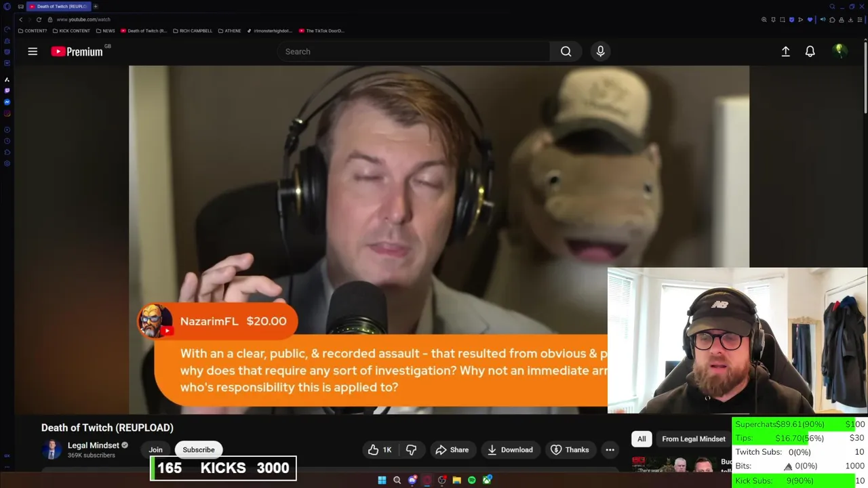Open more actions three-dot menu

coord(610,449)
